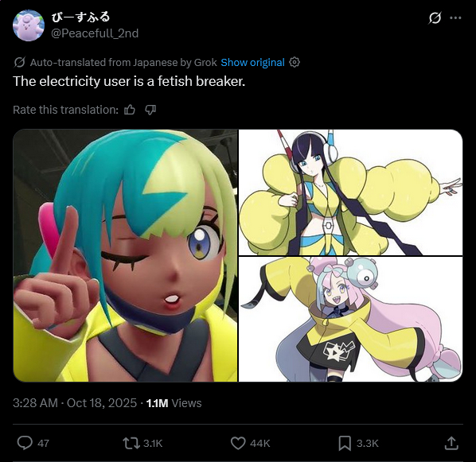Open the bottom-right pink-haired character image
This screenshot has width=476, height=462.
(350, 319)
